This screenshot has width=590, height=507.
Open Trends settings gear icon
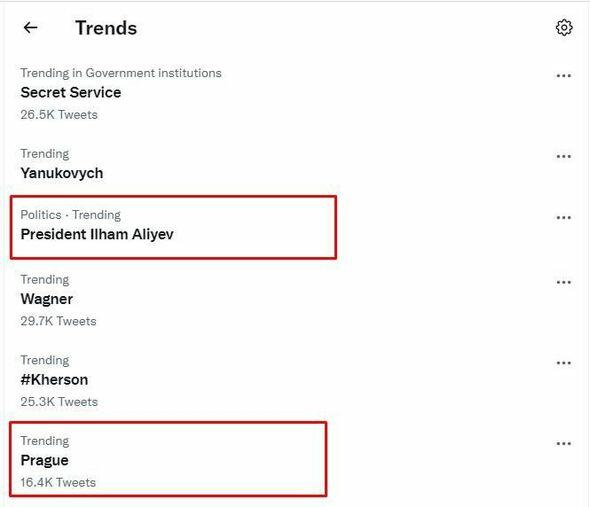pyautogui.click(x=564, y=27)
